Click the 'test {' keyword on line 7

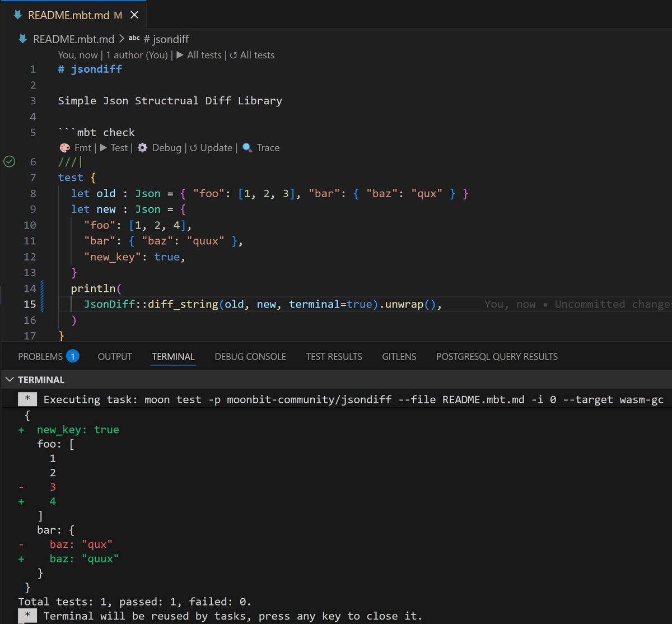click(77, 178)
